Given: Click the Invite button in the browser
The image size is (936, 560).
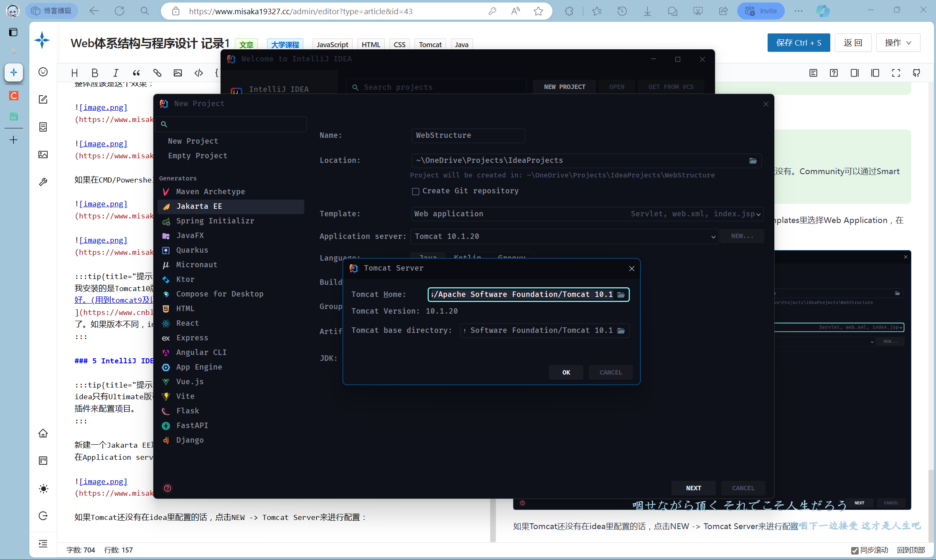Looking at the screenshot, I should point(760,11).
